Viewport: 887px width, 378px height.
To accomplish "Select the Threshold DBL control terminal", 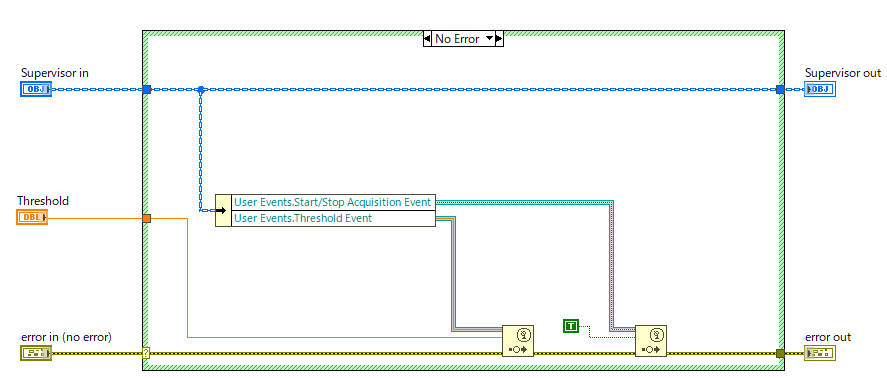I will (32, 217).
